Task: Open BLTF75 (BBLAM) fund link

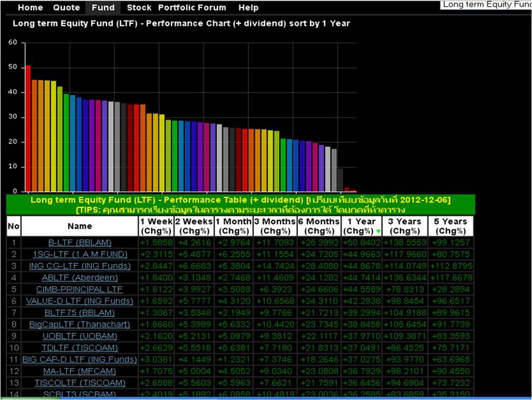Action: pos(80,313)
